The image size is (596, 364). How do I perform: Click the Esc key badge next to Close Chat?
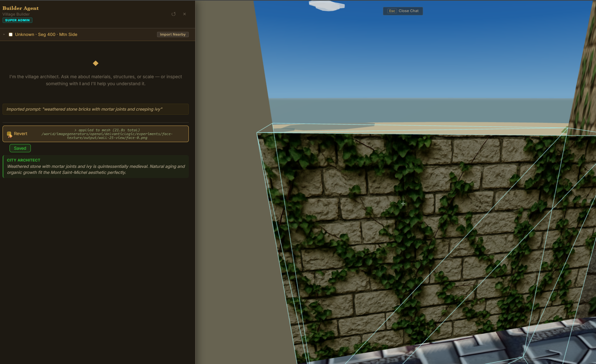point(392,11)
